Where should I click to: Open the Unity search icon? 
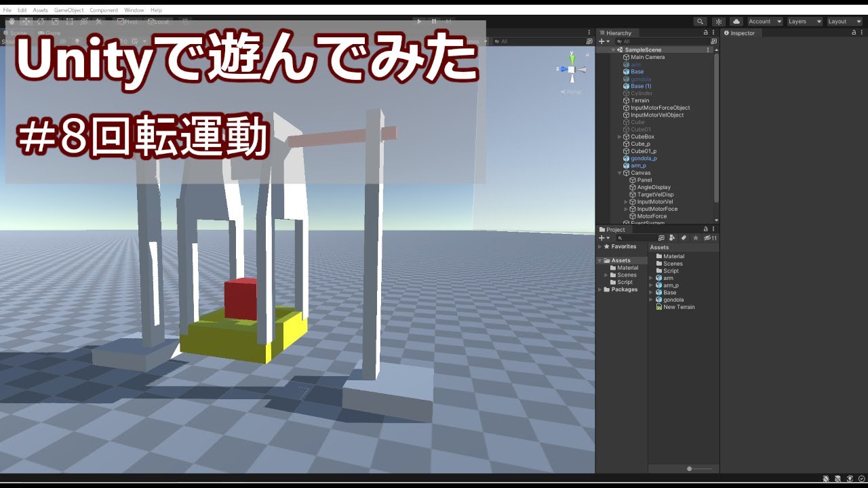(x=701, y=22)
